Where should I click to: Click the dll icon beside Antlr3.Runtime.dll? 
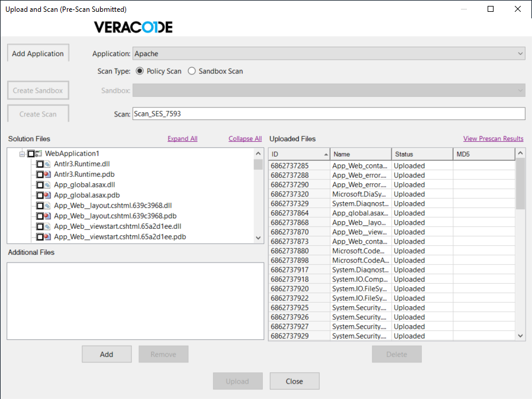[47, 164]
